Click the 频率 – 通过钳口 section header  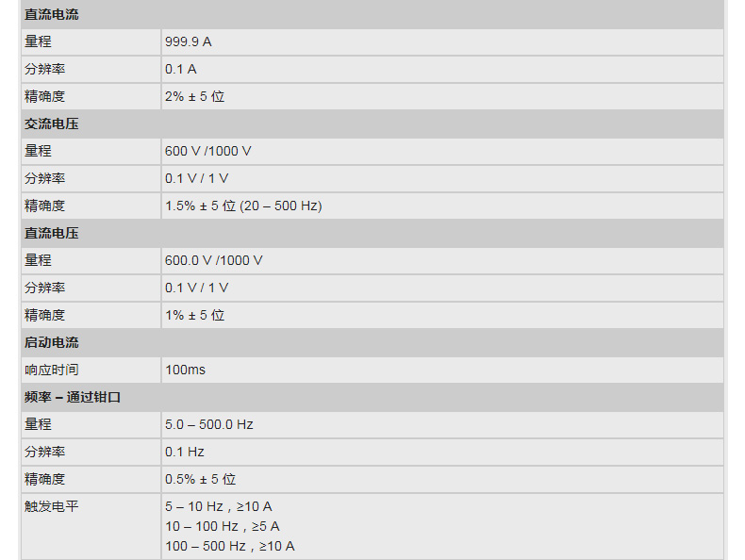(x=73, y=397)
